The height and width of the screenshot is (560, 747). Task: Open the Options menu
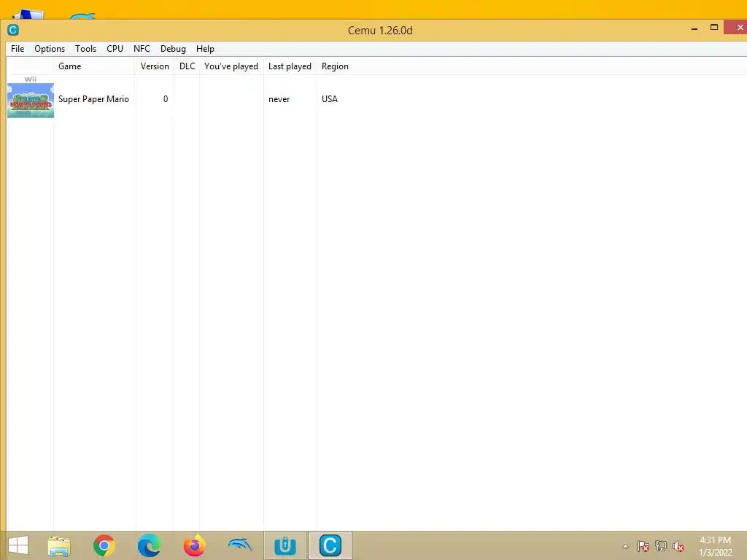50,49
